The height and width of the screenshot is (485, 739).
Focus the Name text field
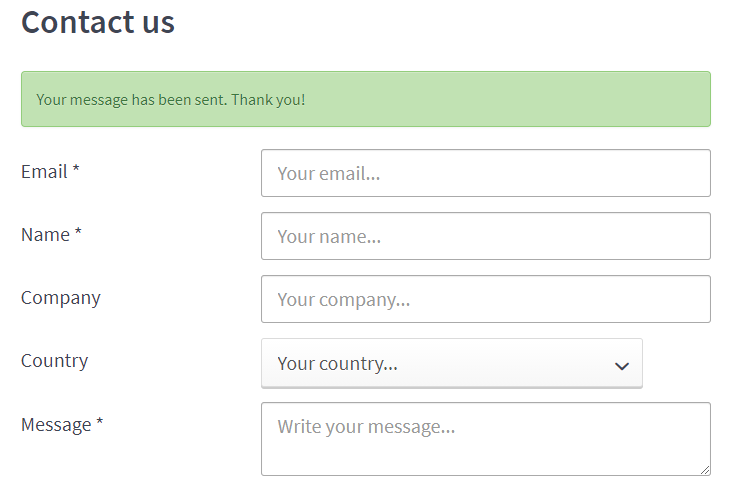(485, 236)
